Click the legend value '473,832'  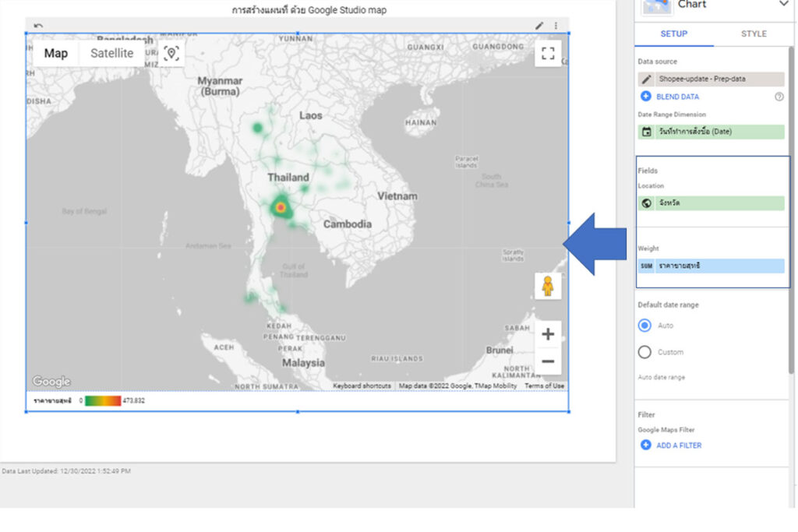point(134,401)
